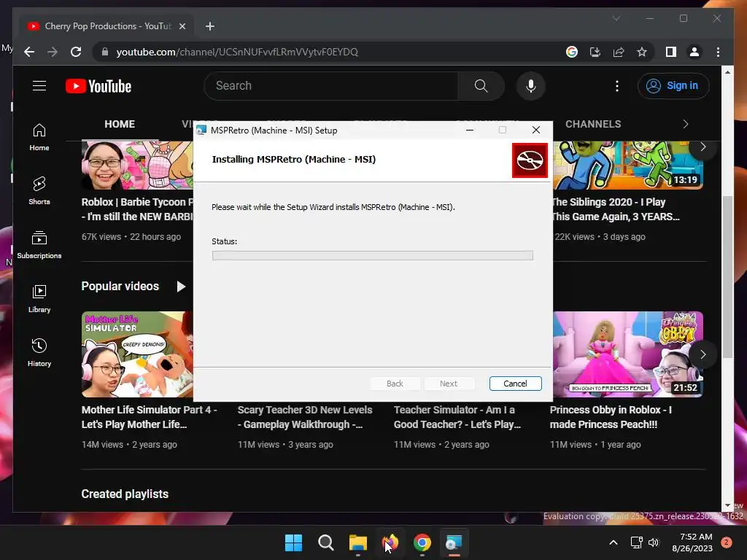Open History in YouTube sidebar

[x=39, y=352]
